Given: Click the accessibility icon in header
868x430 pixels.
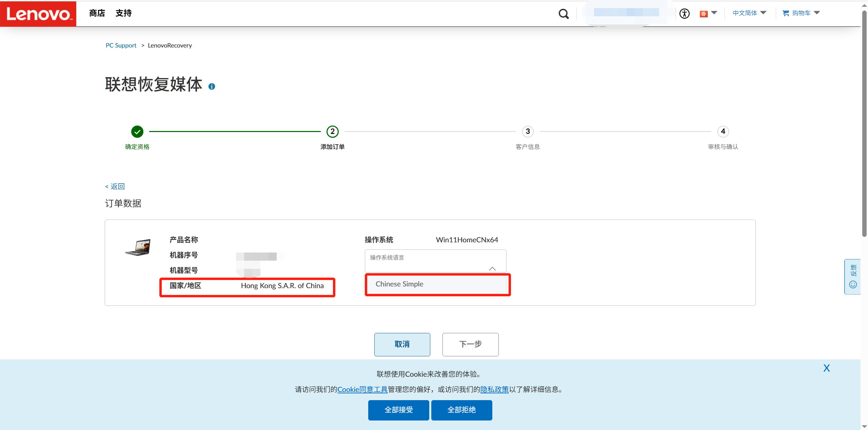Looking at the screenshot, I should (x=684, y=14).
